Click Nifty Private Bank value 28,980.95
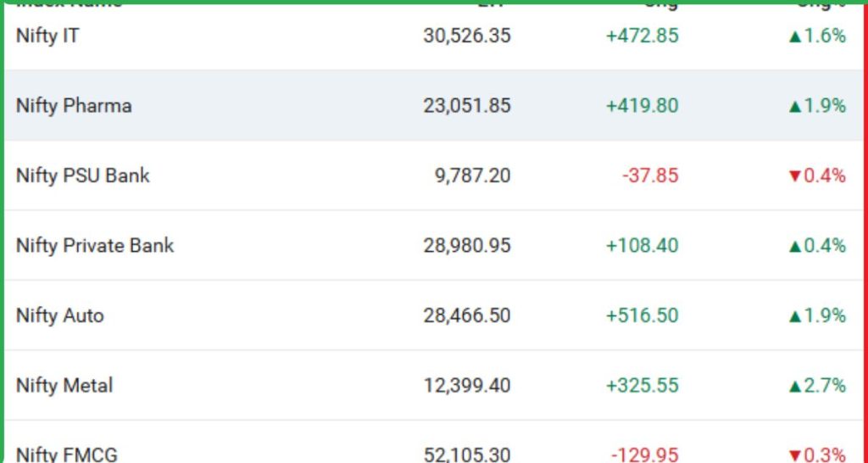This screenshot has height=463, width=868. (x=467, y=246)
